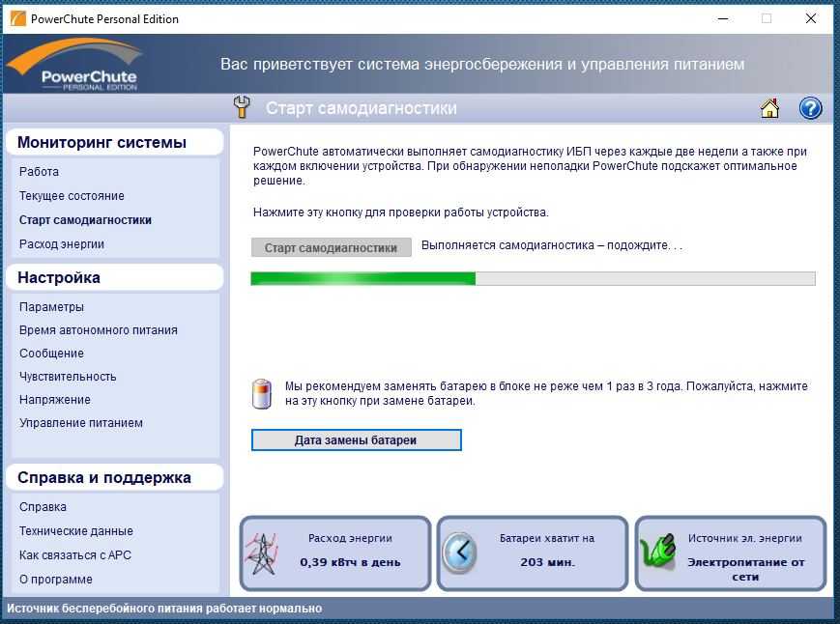This screenshot has height=624, width=840.
Task: Open Как связаться с APC link
Action: pyautogui.click(x=75, y=555)
